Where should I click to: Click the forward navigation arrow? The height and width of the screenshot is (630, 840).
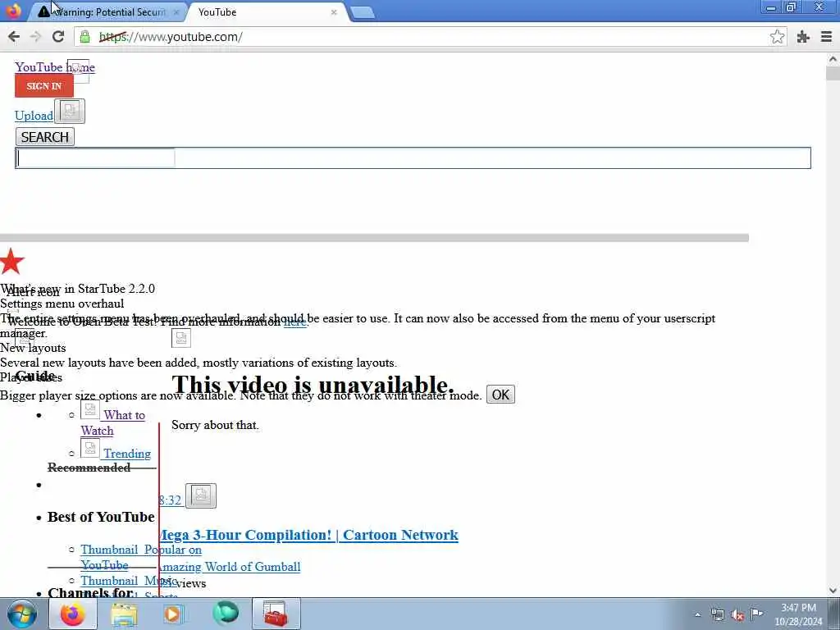(36, 36)
